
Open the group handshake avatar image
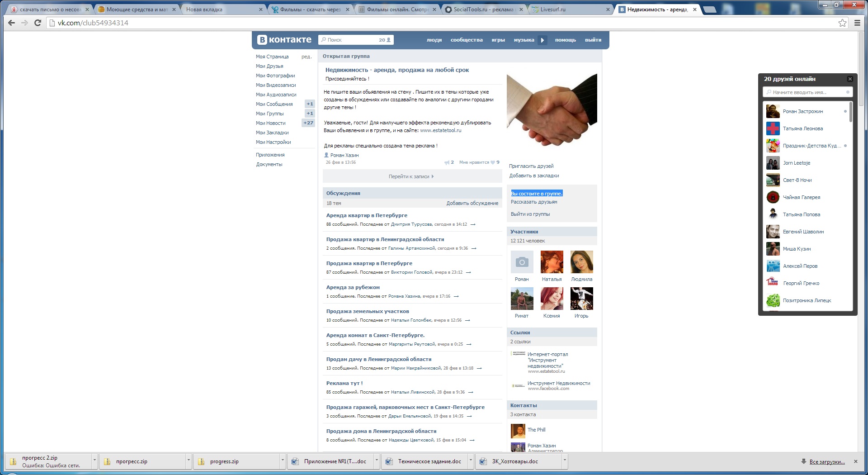[552, 110]
